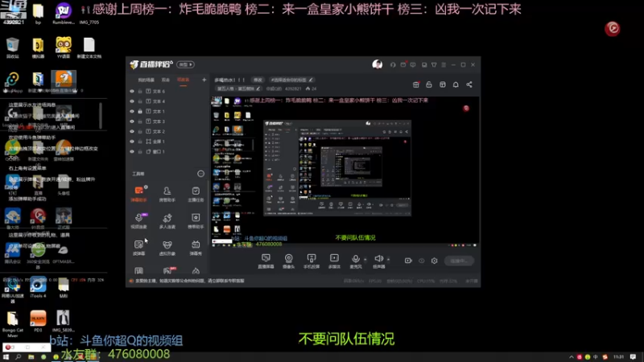Click the 修改 edit title button
Screen dimensions: 644x362
(258, 80)
